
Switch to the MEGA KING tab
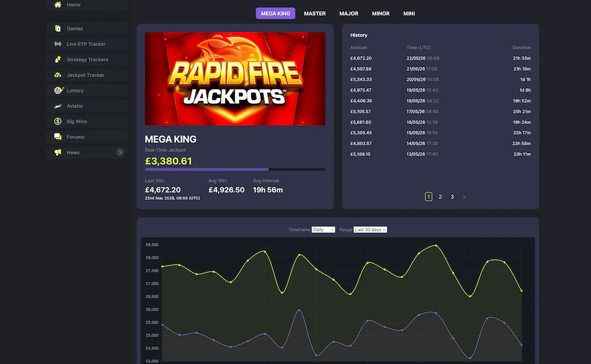tap(275, 13)
